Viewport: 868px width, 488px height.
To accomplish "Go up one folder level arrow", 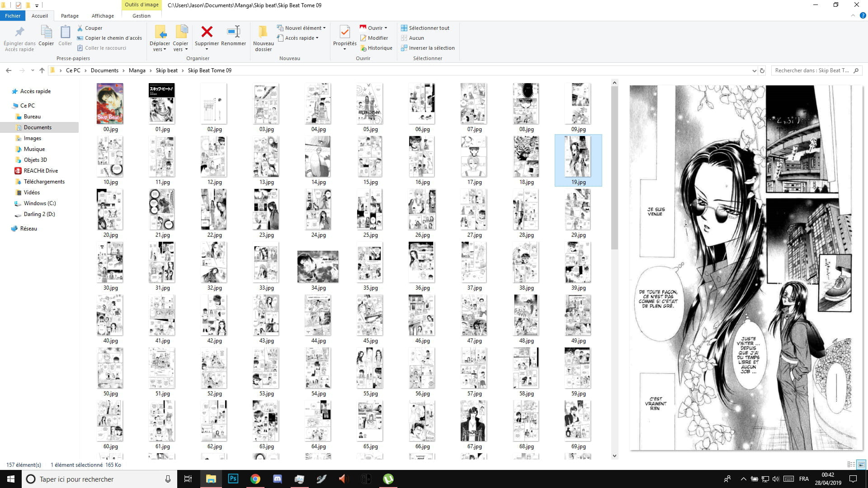I will [42, 70].
